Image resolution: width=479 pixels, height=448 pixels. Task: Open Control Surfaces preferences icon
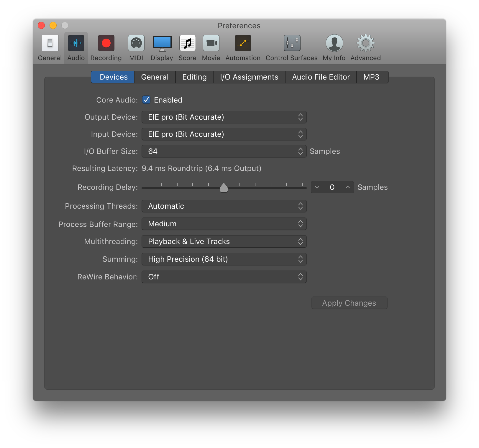(x=292, y=43)
